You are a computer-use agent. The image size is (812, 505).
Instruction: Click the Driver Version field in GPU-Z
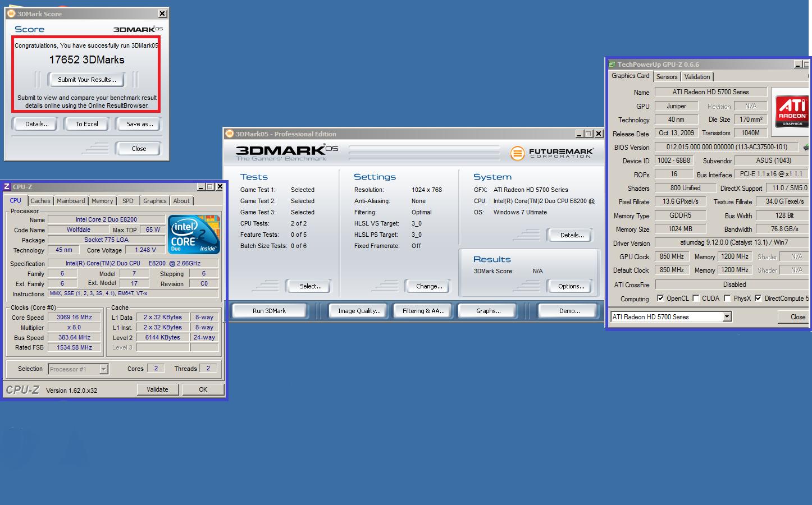point(731,242)
